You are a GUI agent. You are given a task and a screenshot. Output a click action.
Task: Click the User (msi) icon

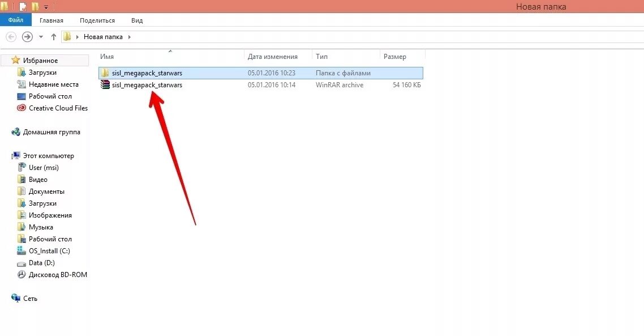[x=22, y=167]
